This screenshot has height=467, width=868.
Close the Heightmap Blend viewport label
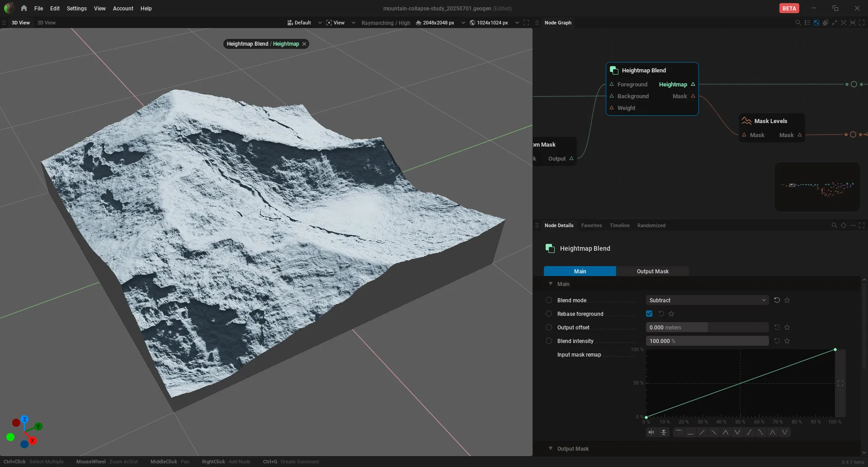click(x=304, y=44)
